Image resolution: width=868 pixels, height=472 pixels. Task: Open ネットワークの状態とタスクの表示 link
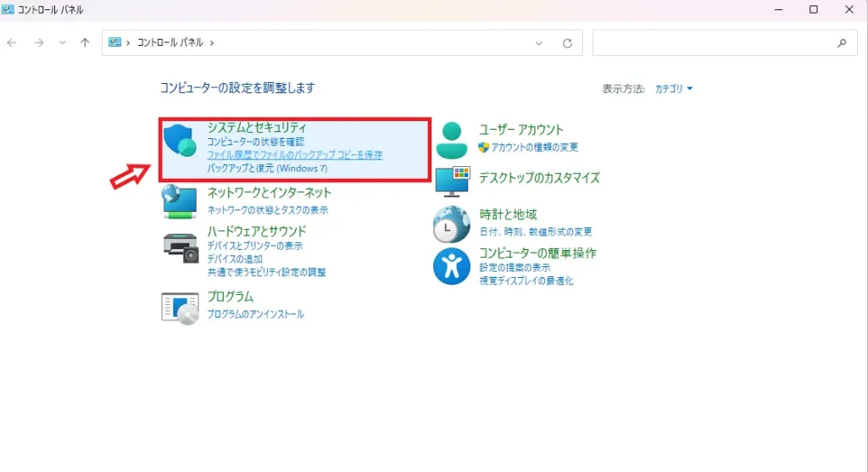tap(267, 210)
